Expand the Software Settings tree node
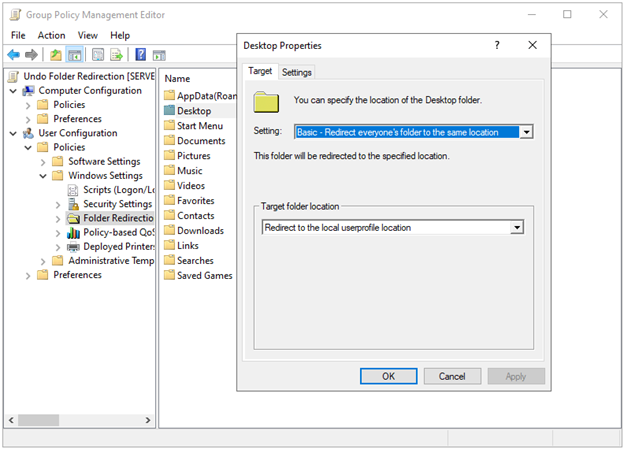The image size is (624, 449). click(x=43, y=162)
